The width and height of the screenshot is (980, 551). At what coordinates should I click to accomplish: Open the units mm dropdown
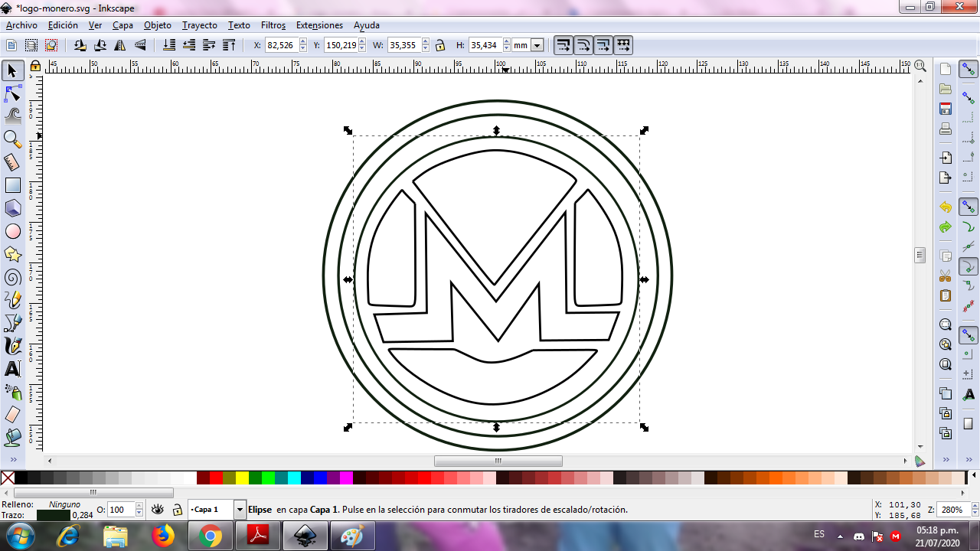point(537,46)
